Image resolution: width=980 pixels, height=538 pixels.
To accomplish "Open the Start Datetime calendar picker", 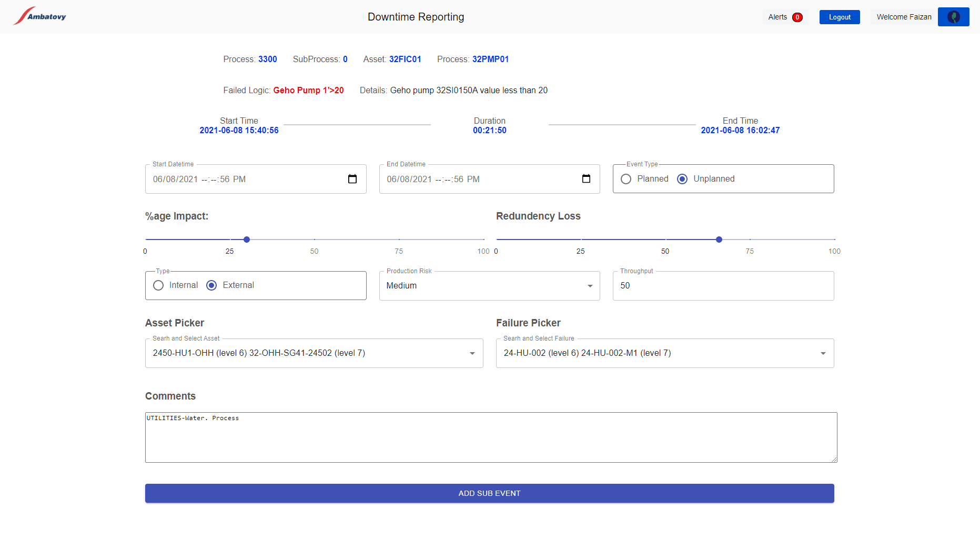I will pyautogui.click(x=352, y=179).
